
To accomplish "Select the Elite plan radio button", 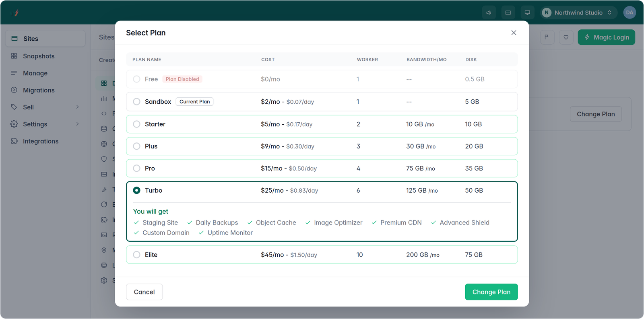I will (137, 255).
